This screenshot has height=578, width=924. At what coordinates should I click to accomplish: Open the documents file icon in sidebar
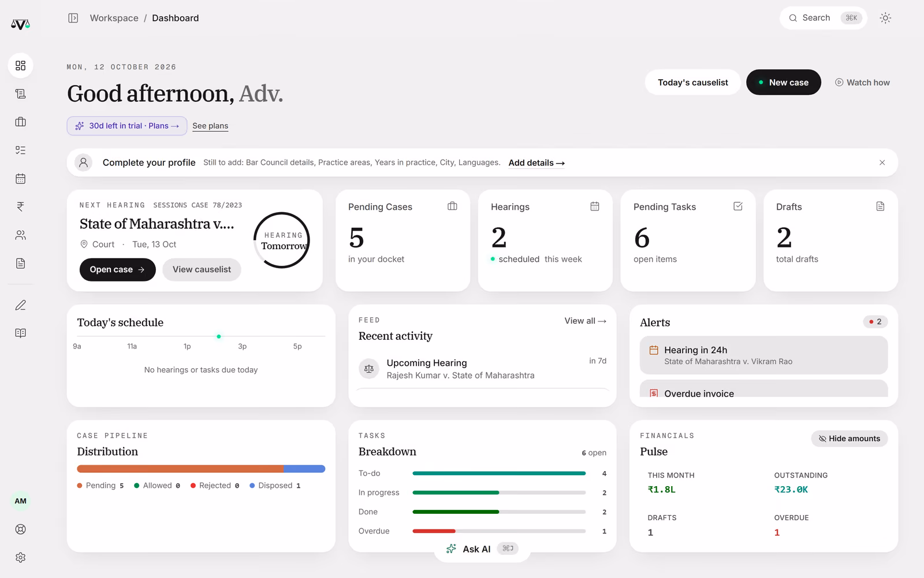point(20,264)
